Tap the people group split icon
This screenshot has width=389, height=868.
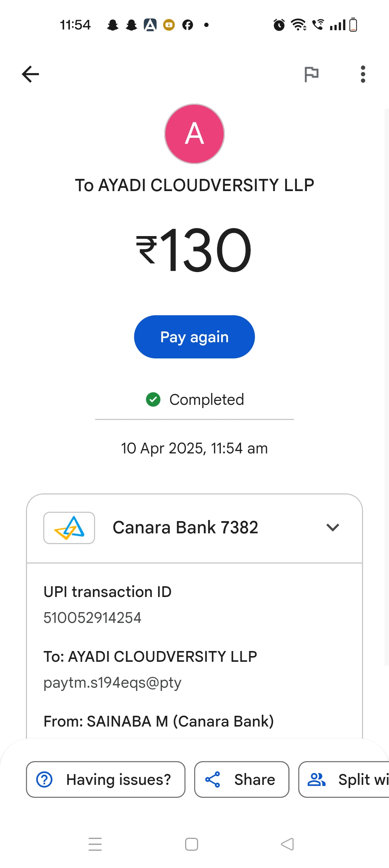316,779
